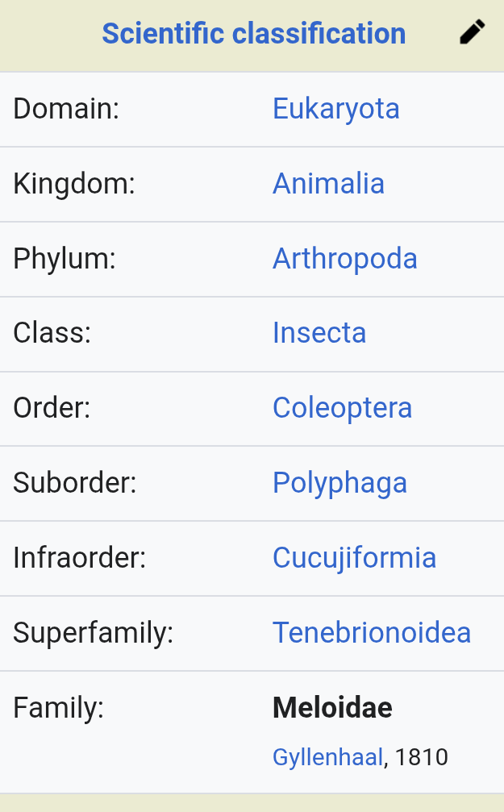Click the Suborder row label
504x812 pixels.
coord(74,483)
